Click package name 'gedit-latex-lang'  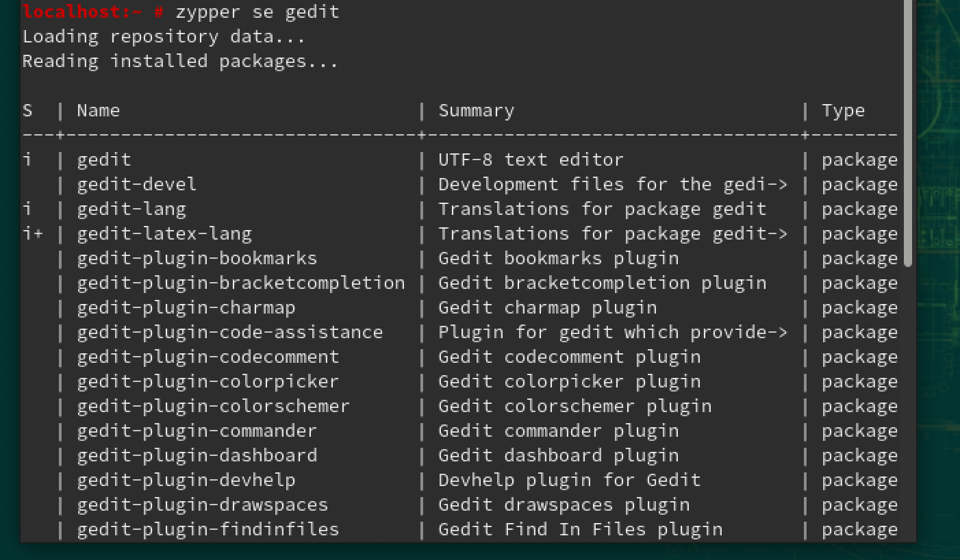(x=164, y=234)
